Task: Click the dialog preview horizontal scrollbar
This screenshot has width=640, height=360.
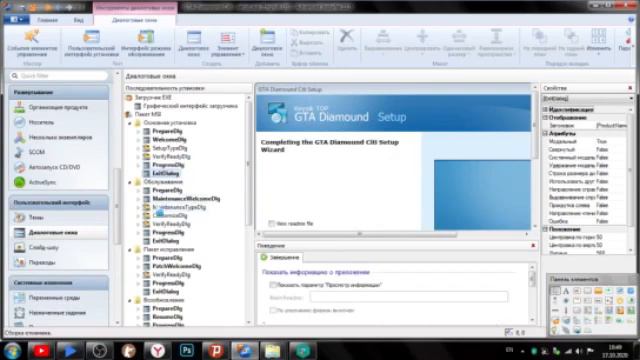Action: pyautogui.click(x=360, y=234)
